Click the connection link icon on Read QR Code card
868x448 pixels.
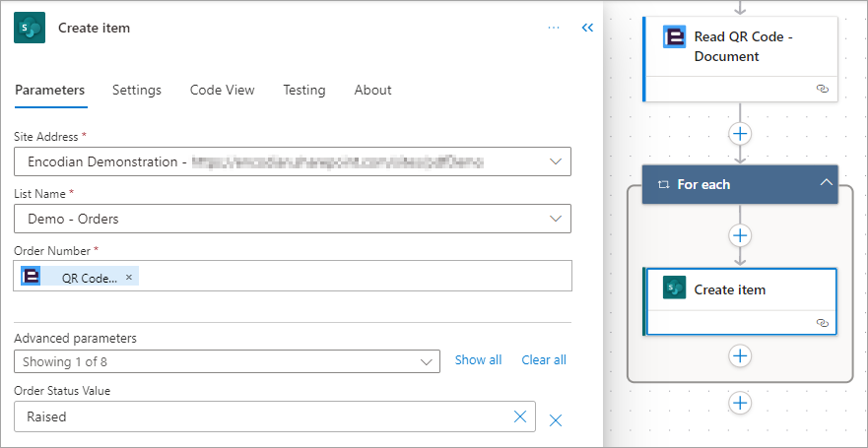point(823,89)
